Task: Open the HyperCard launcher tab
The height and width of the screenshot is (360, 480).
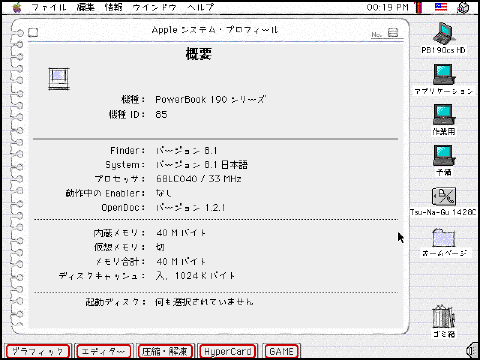Action: pyautogui.click(x=228, y=351)
